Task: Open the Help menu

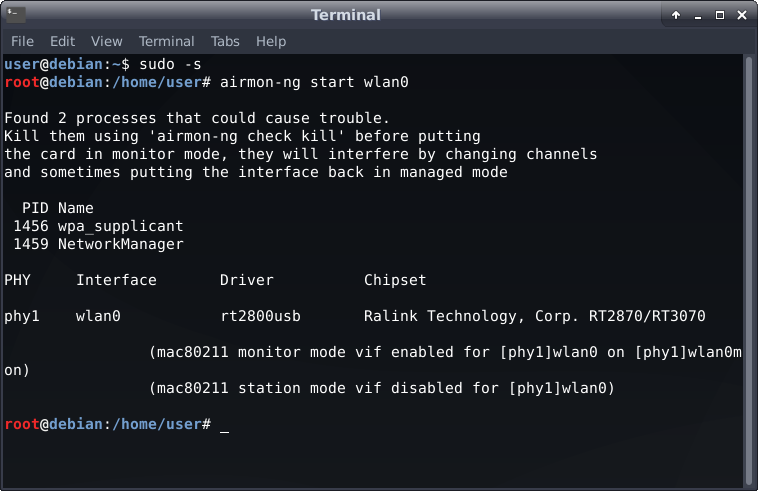Action: tap(270, 42)
